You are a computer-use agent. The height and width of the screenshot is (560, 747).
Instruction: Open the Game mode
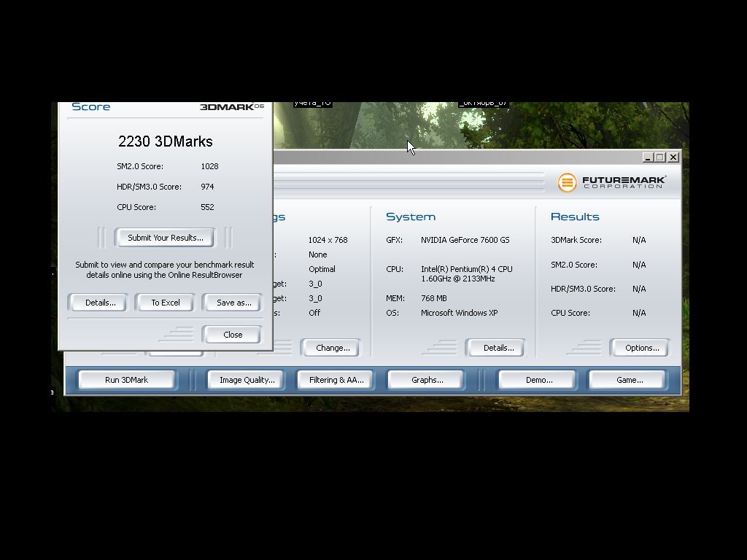628,380
